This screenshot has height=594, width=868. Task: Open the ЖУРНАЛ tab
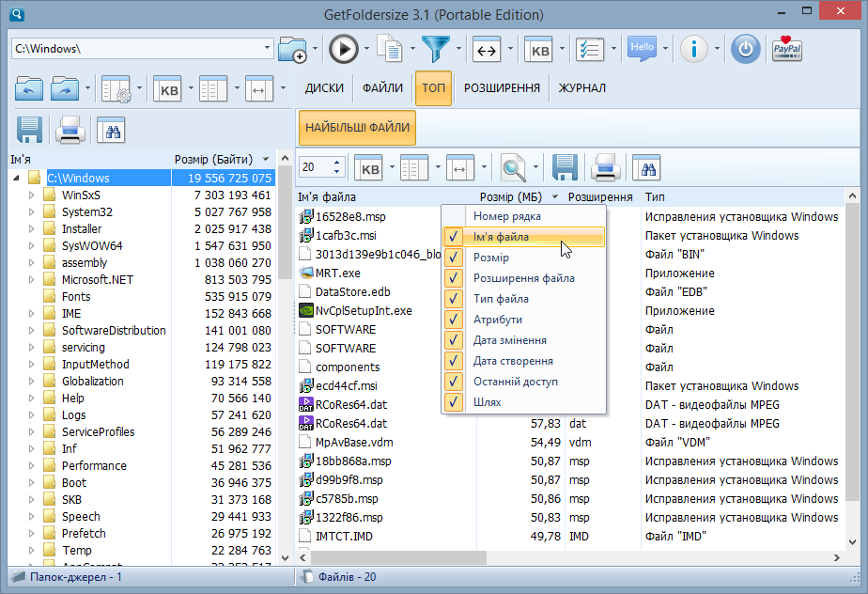(581, 88)
